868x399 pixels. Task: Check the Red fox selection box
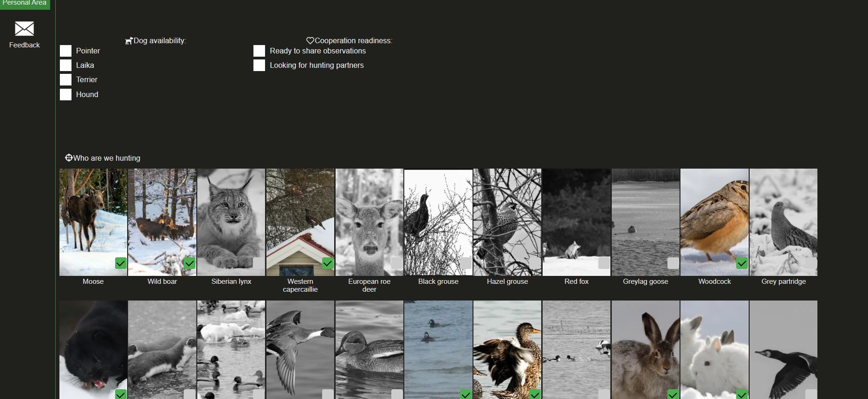click(604, 263)
